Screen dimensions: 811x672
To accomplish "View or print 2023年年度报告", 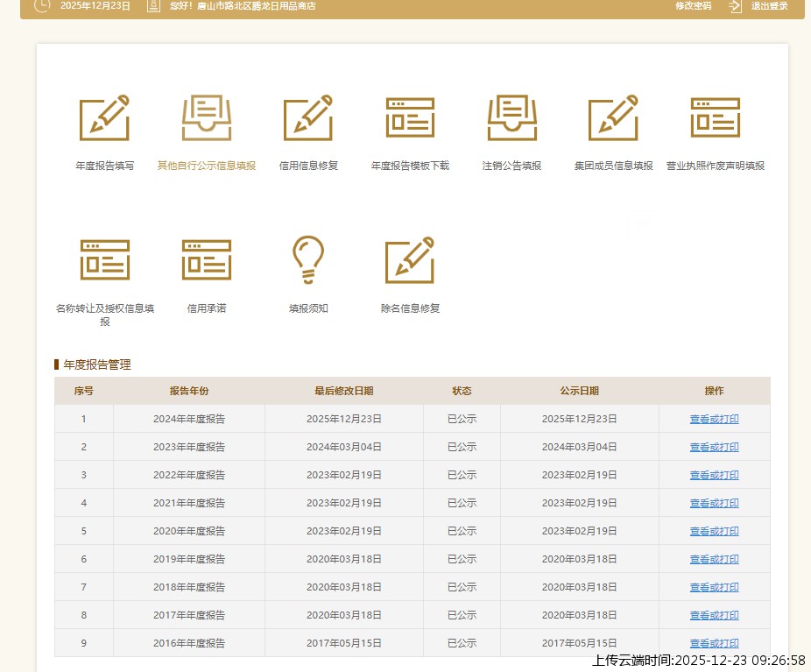I will coord(714,447).
